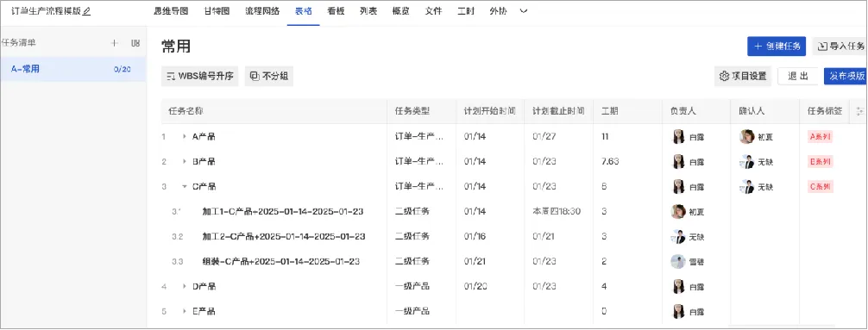Click 初夏 confirmer avatar in A产品 row
The image size is (868, 330).
pyautogui.click(x=747, y=136)
